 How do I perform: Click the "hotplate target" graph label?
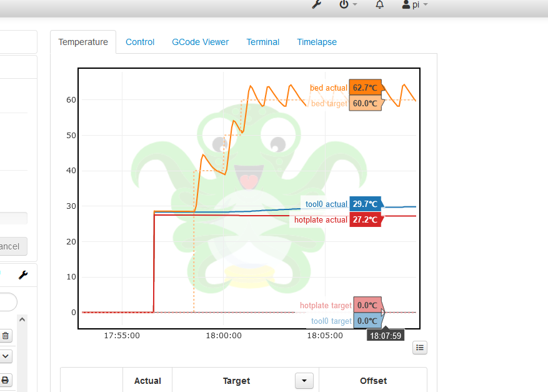326,305
